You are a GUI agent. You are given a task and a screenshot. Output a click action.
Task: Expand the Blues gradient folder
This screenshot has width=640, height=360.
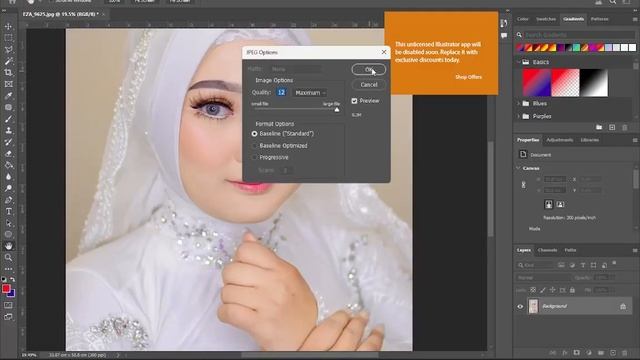pyautogui.click(x=519, y=104)
